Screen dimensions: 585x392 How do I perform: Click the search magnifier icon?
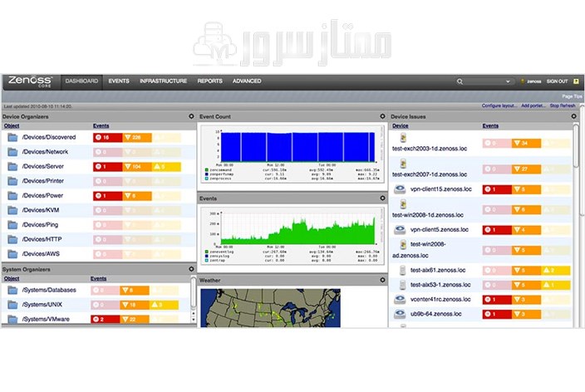click(x=460, y=81)
